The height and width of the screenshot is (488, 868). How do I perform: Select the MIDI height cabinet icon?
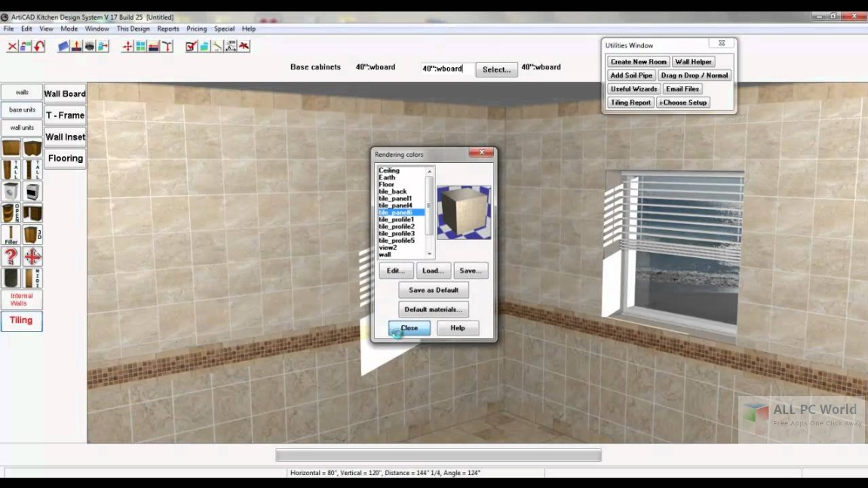tap(32, 278)
